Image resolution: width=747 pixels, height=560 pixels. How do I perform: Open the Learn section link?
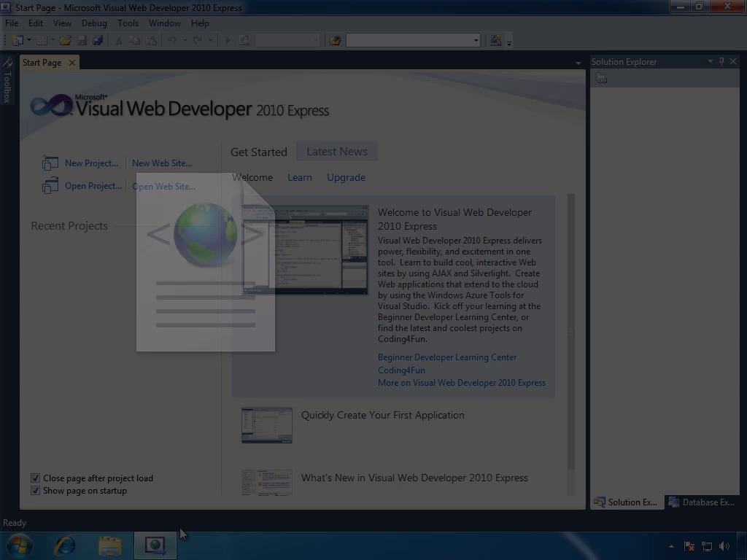pyautogui.click(x=300, y=178)
